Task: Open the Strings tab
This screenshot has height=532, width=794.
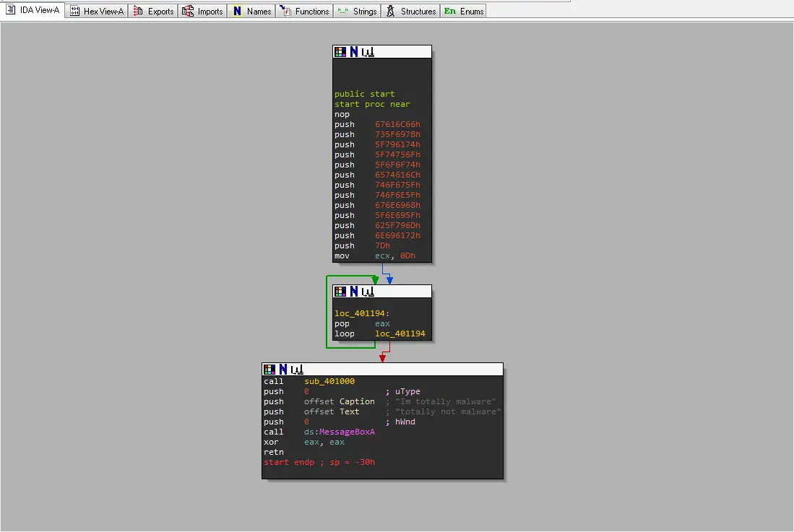Action: pos(357,12)
